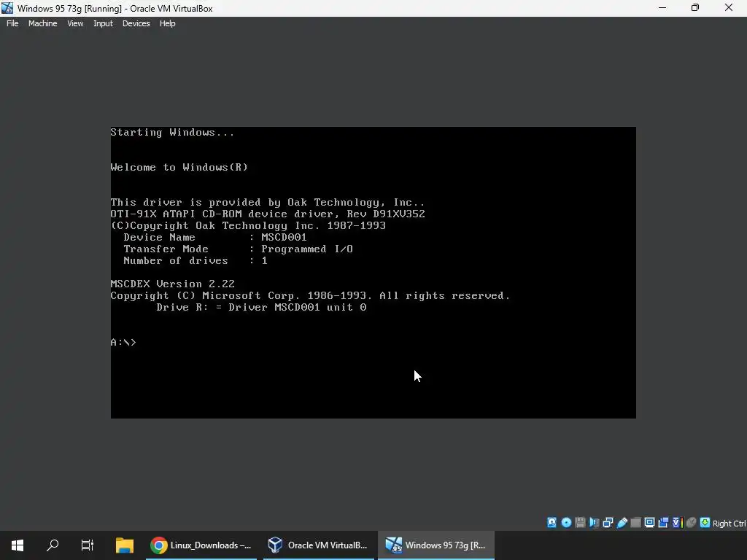Minimize the VirtualBox VM window
The width and height of the screenshot is (747, 560).
662,8
